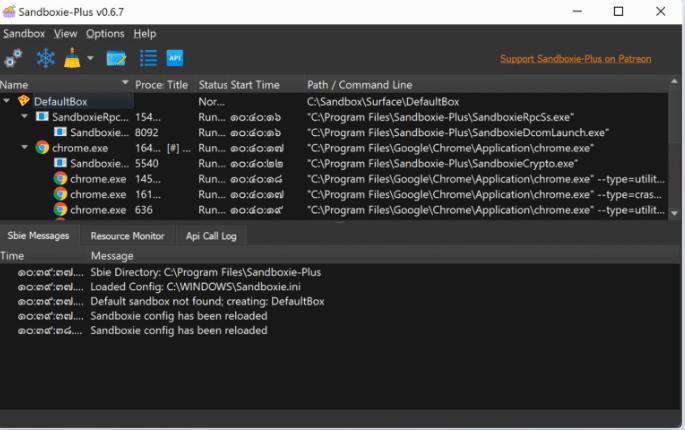This screenshot has width=685, height=430.
Task: Collapse the DefaultBox tree node
Action: point(7,101)
